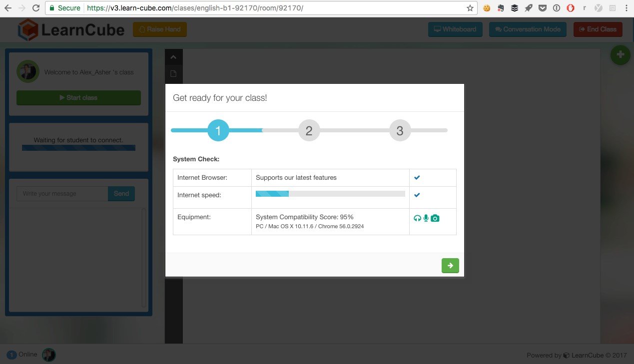Send the chat message
This screenshot has width=634, height=364.
121,194
